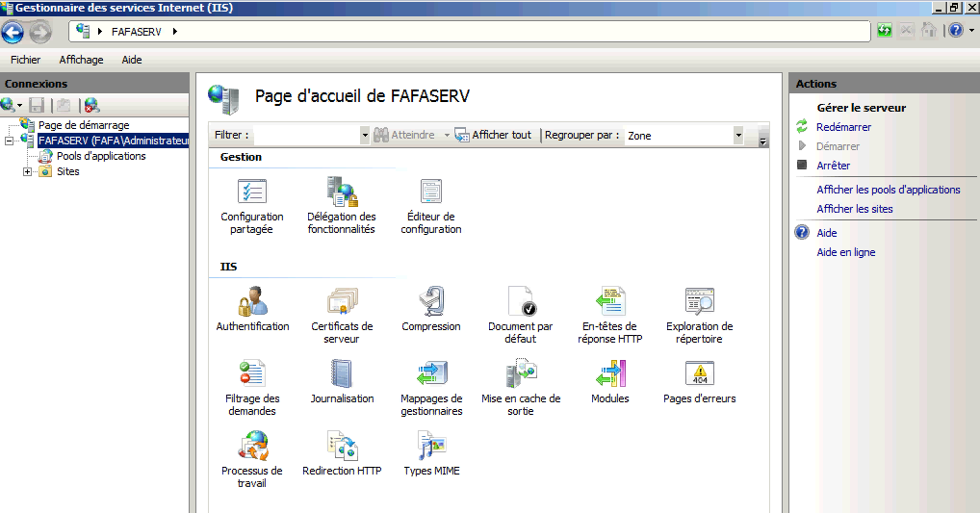Viewport: 980px width, 513px height.
Task: Click the Afficher tout button
Action: pos(493,135)
